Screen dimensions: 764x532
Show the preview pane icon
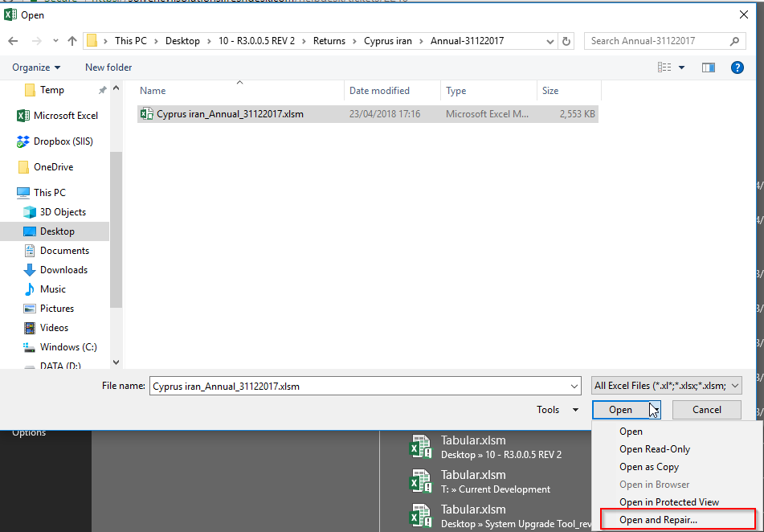708,68
